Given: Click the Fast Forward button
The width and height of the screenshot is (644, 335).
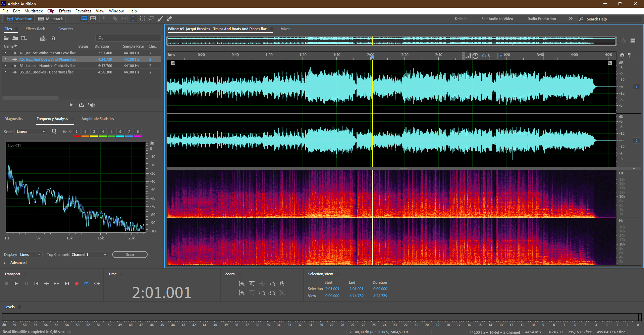Looking at the screenshot, I should pyautogui.click(x=56, y=284).
